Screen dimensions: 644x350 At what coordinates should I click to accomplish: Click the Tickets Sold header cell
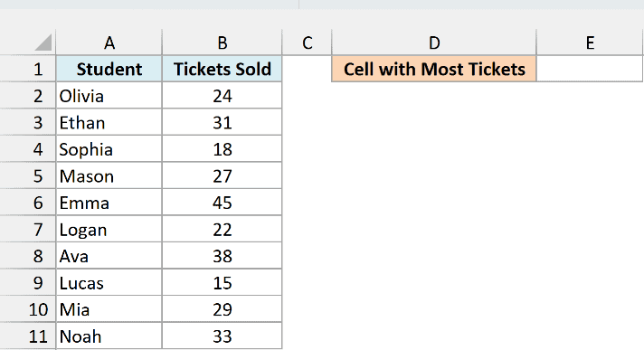point(223,69)
